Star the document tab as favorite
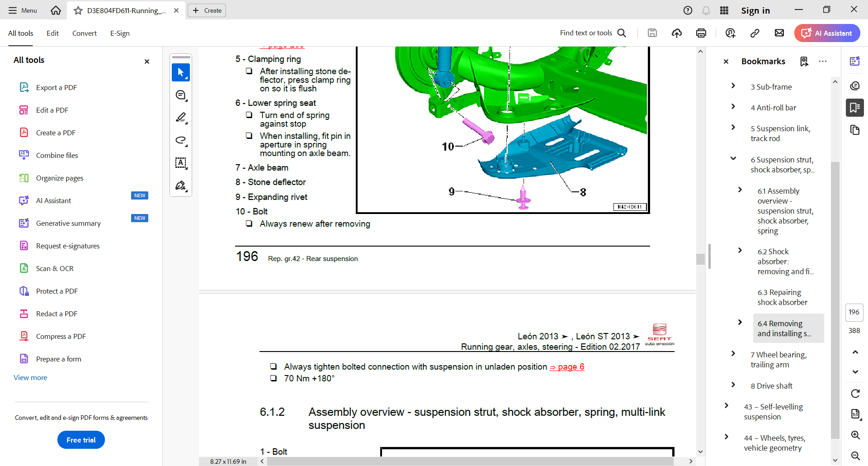Image resolution: width=868 pixels, height=466 pixels. click(78, 10)
